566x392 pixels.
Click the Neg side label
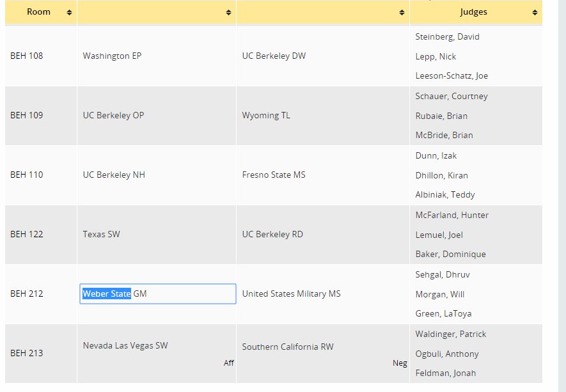coord(400,363)
